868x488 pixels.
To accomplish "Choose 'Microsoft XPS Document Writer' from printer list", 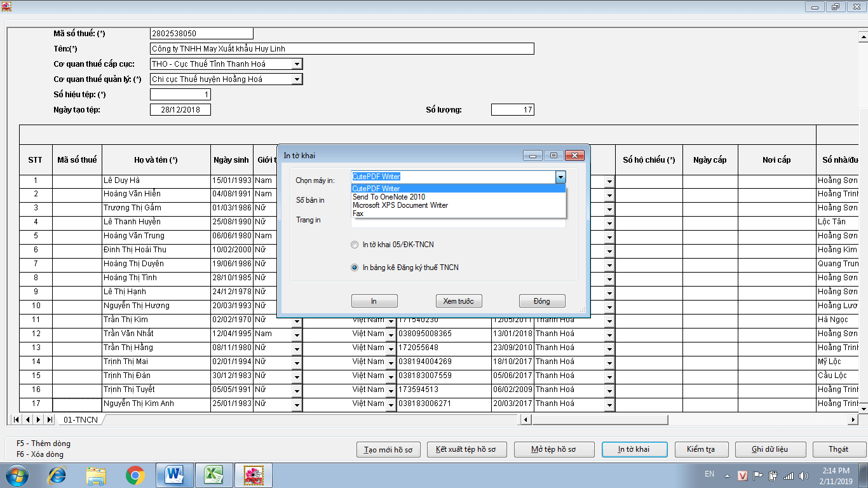I will (400, 205).
